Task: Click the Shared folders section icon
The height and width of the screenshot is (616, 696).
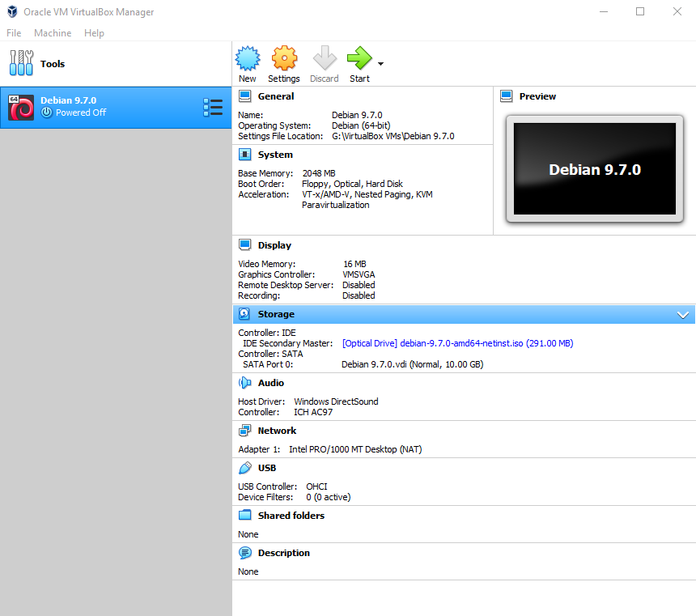Action: (245, 515)
